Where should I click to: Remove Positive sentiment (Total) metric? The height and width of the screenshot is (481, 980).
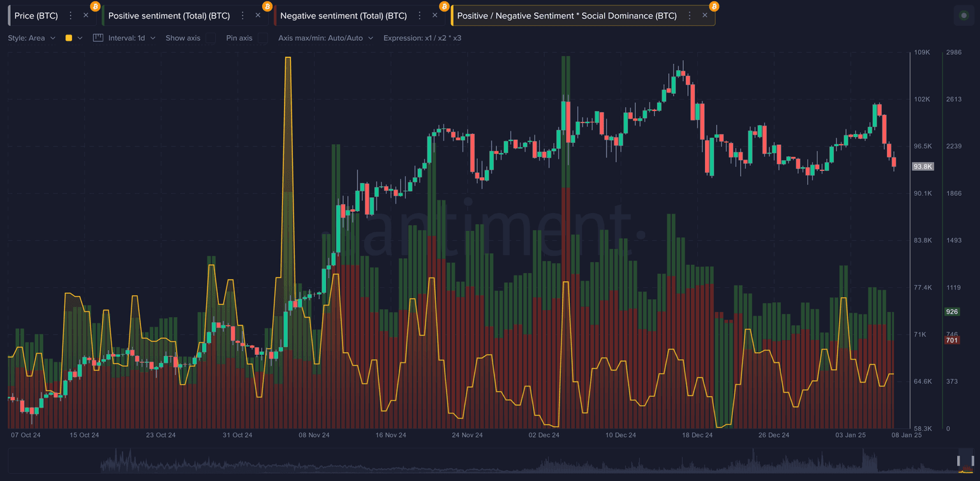(258, 15)
